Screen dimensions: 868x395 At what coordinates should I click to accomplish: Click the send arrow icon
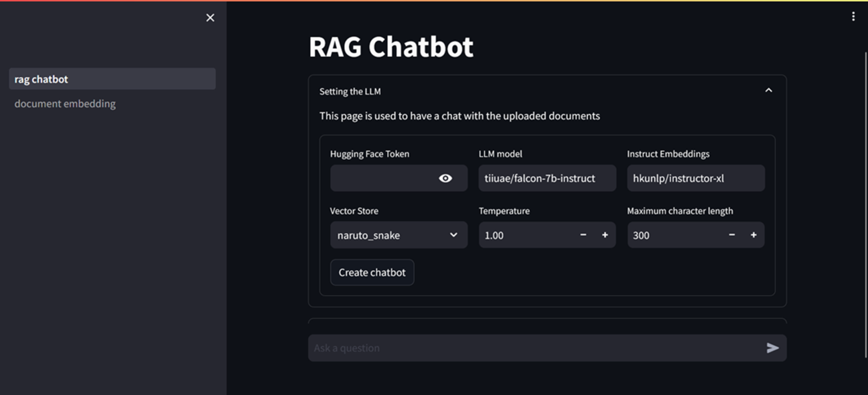[x=772, y=348]
